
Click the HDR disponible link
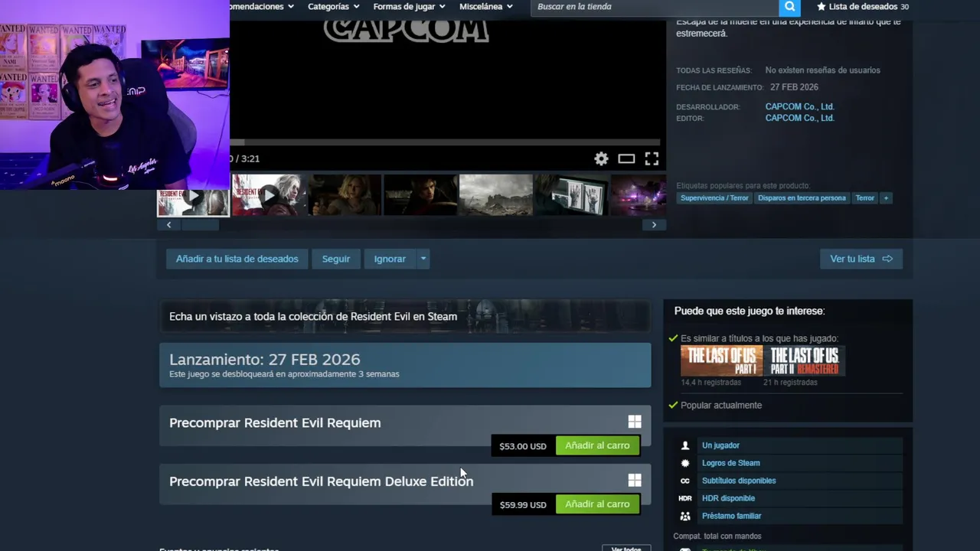coord(728,498)
